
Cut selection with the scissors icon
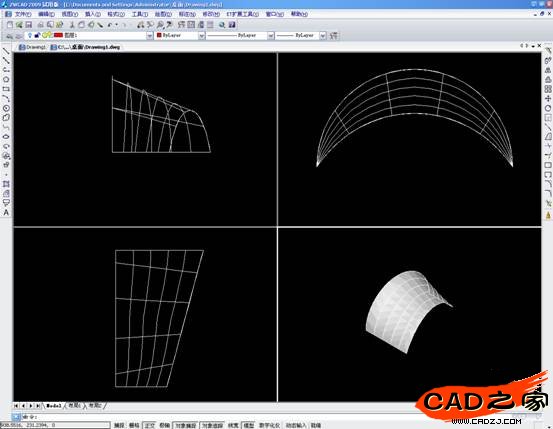click(x=72, y=25)
